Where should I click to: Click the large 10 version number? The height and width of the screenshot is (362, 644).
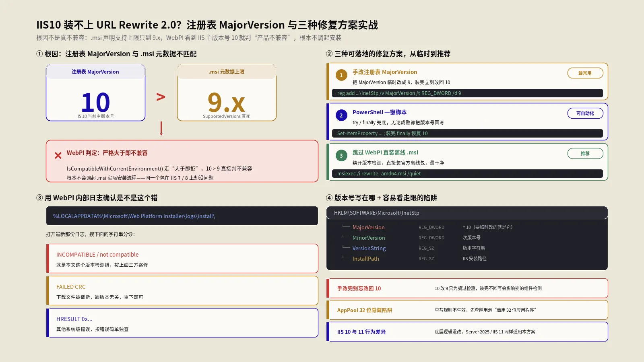95,102
